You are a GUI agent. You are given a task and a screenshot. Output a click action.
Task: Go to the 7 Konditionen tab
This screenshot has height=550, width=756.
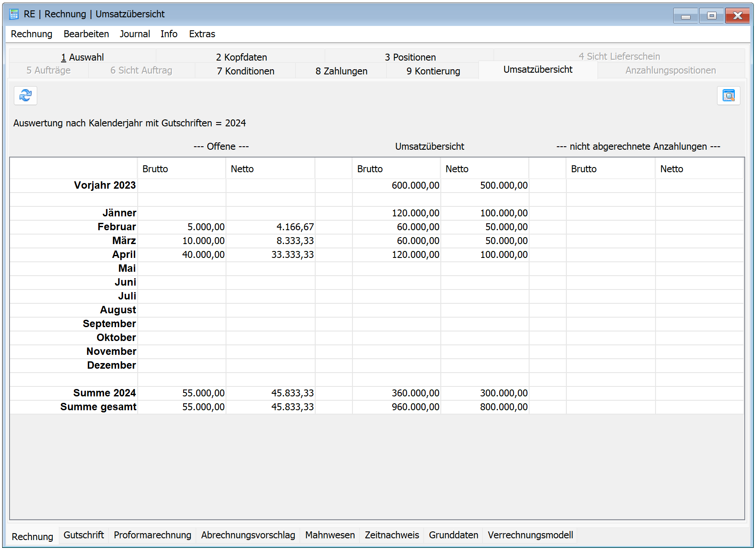[x=246, y=71]
